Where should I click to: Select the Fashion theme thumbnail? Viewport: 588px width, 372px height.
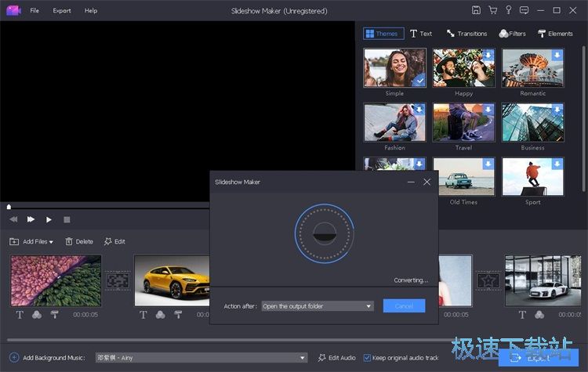(x=395, y=122)
